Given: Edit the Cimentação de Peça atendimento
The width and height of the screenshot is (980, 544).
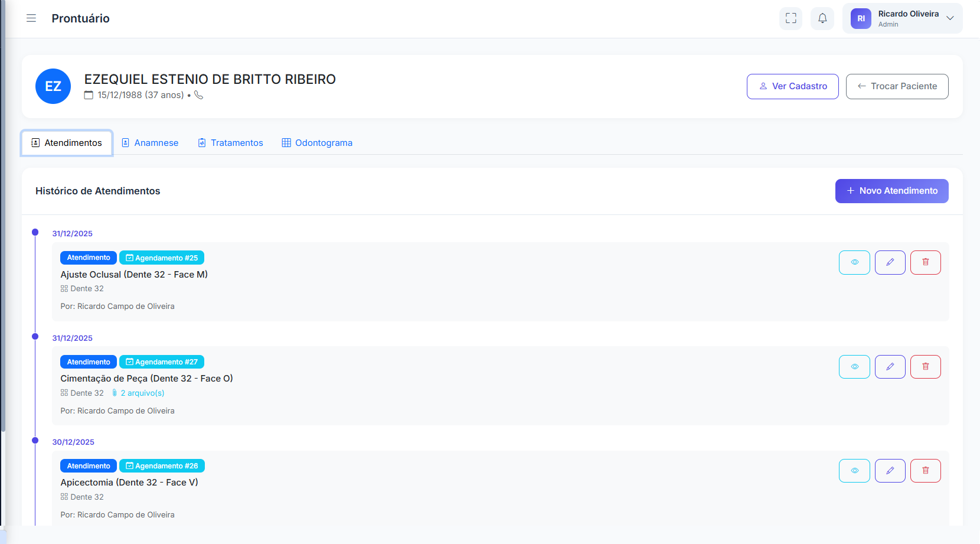Looking at the screenshot, I should click(890, 367).
